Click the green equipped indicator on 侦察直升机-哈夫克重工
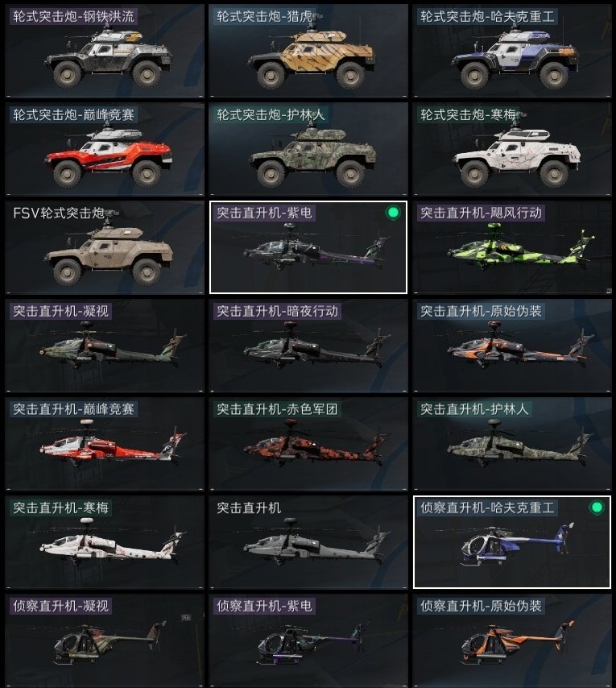The width and height of the screenshot is (616, 688). click(596, 508)
